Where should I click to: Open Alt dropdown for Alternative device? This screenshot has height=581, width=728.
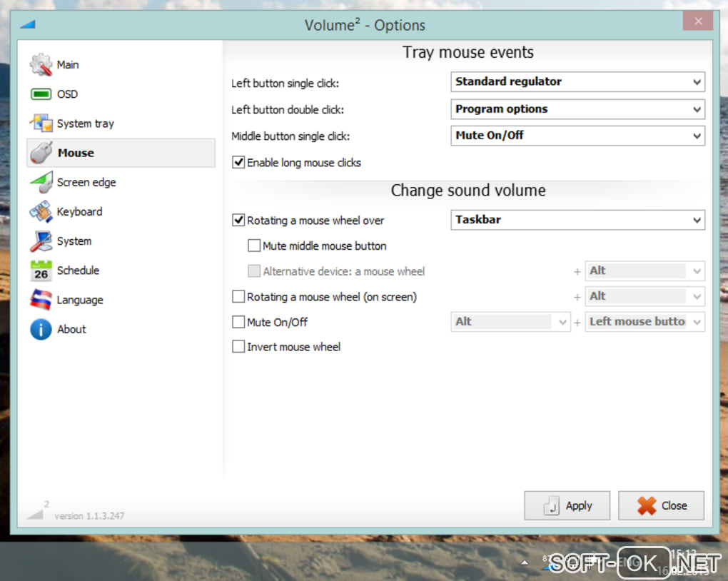pos(644,271)
